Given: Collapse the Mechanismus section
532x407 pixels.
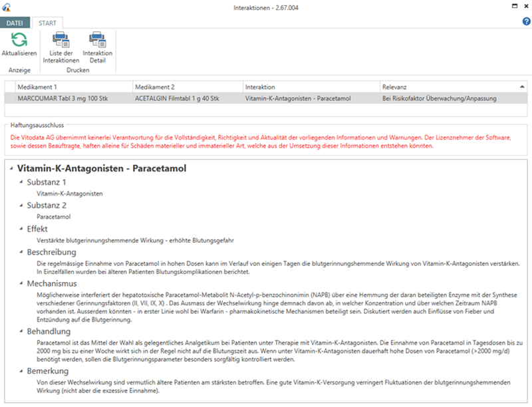Looking at the screenshot, I should coord(21,283).
